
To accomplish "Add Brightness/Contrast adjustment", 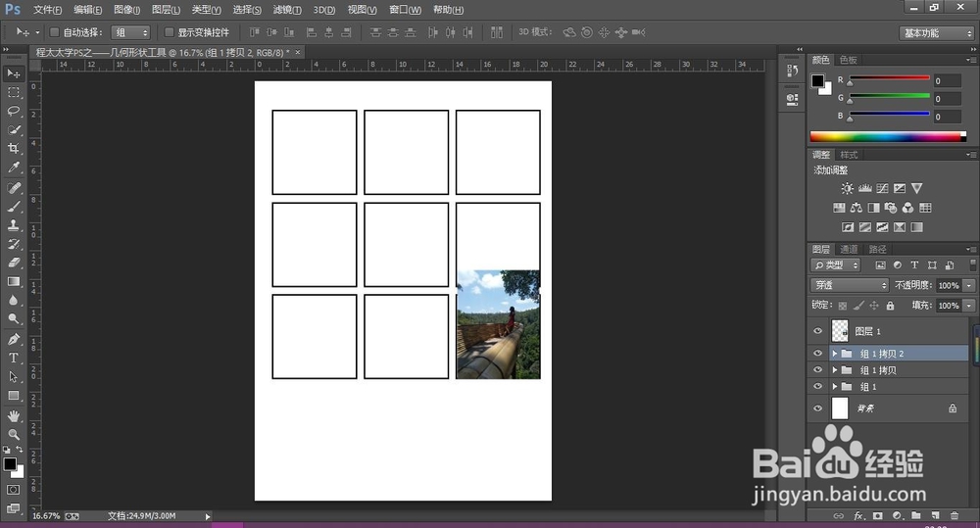I will click(847, 188).
